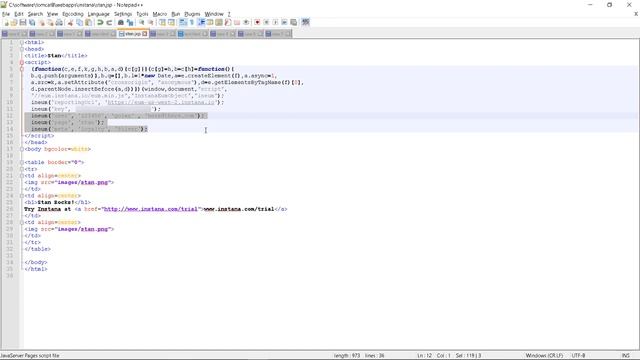Viewport: 640px width, 360px height.
Task: Click the JavaServer Pages script file status text
Action: point(30,356)
